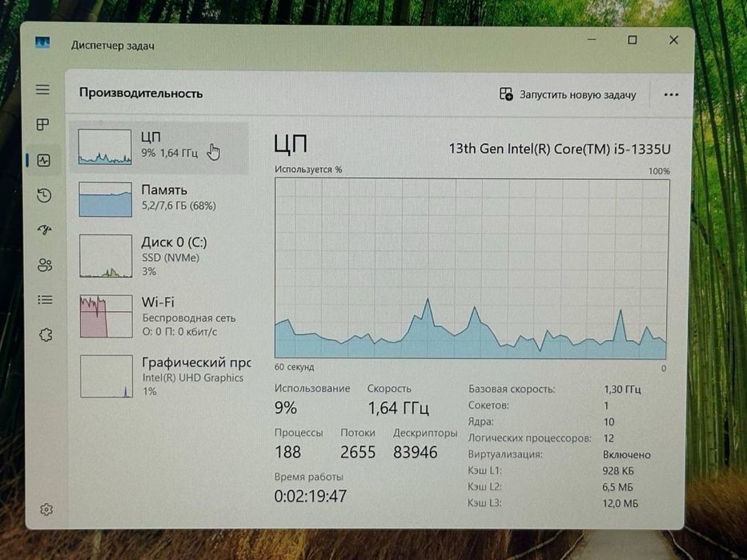Click the Использование 9% value
This screenshot has height=560, width=747.
pos(286,408)
